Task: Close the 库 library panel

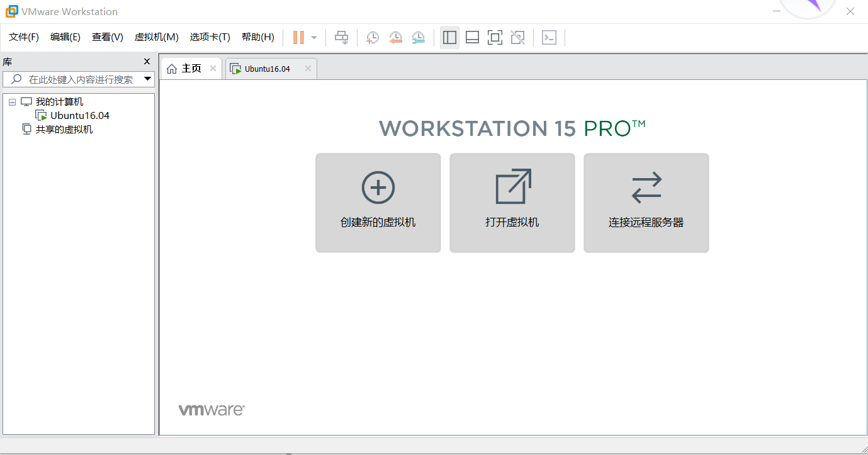Action: pyautogui.click(x=147, y=62)
